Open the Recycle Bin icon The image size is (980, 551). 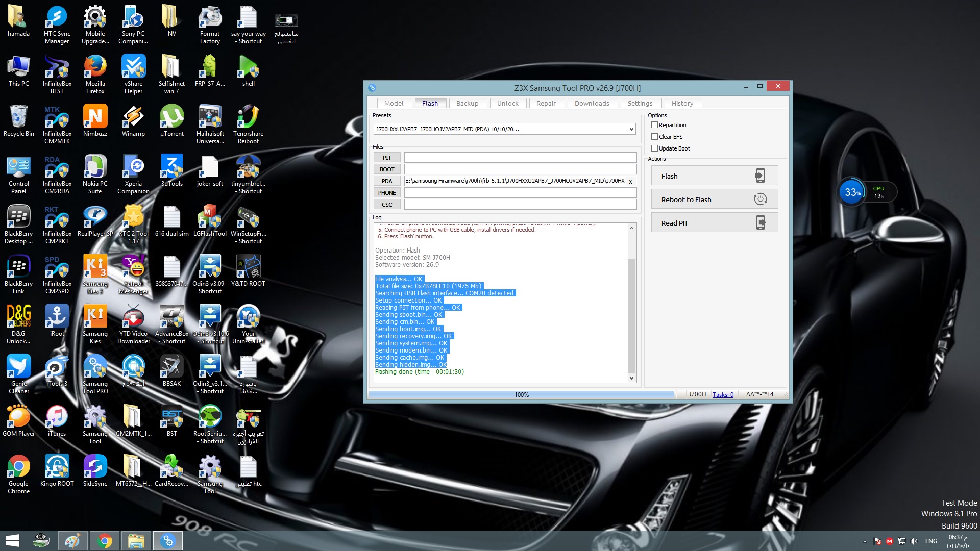click(x=18, y=121)
